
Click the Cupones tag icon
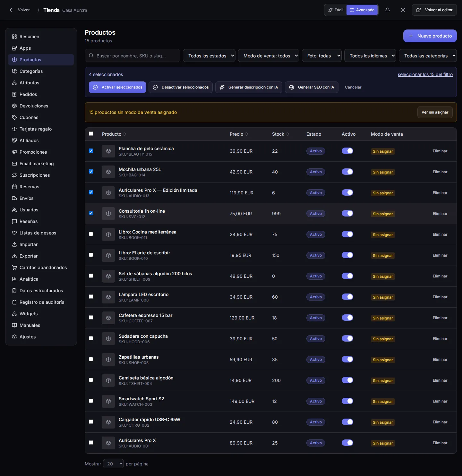click(14, 117)
